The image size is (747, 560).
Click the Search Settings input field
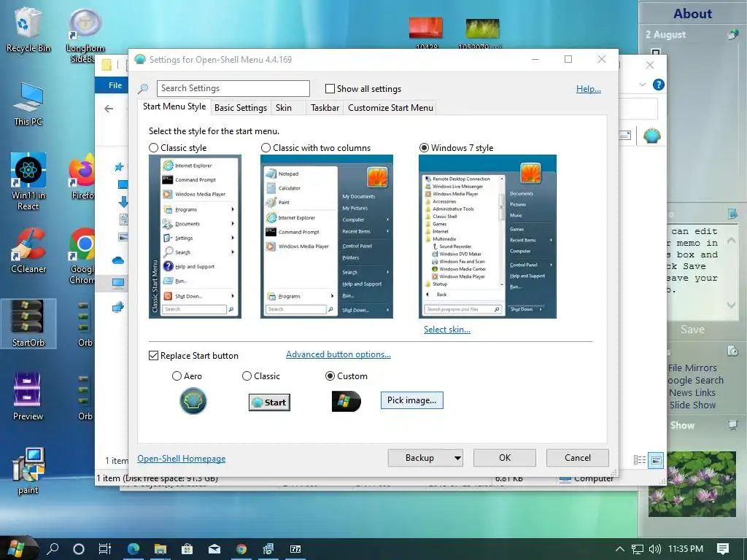point(233,88)
